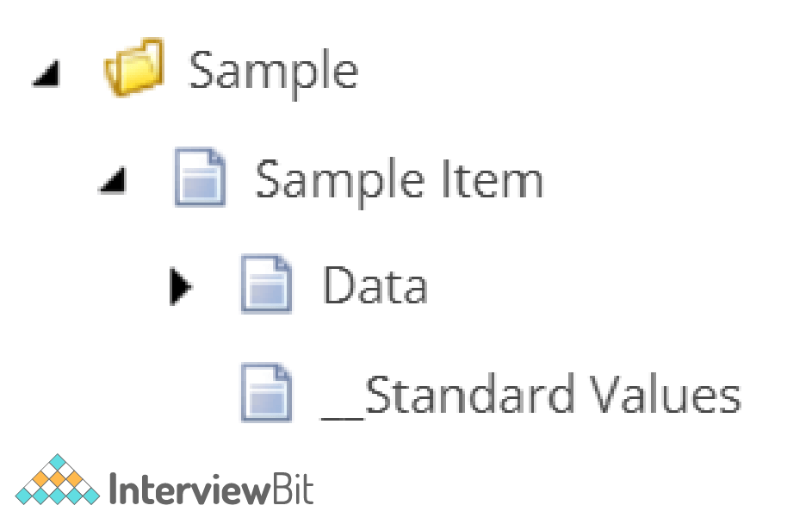Viewport: 812px width, 524px height.
Task: Collapse the Sample Item node arrow
Action: [x=113, y=180]
